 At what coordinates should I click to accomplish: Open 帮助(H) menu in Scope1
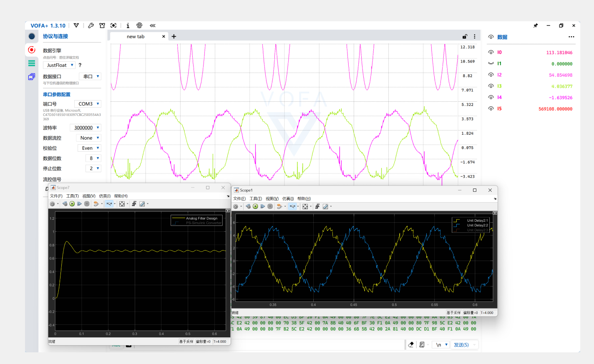click(x=304, y=199)
